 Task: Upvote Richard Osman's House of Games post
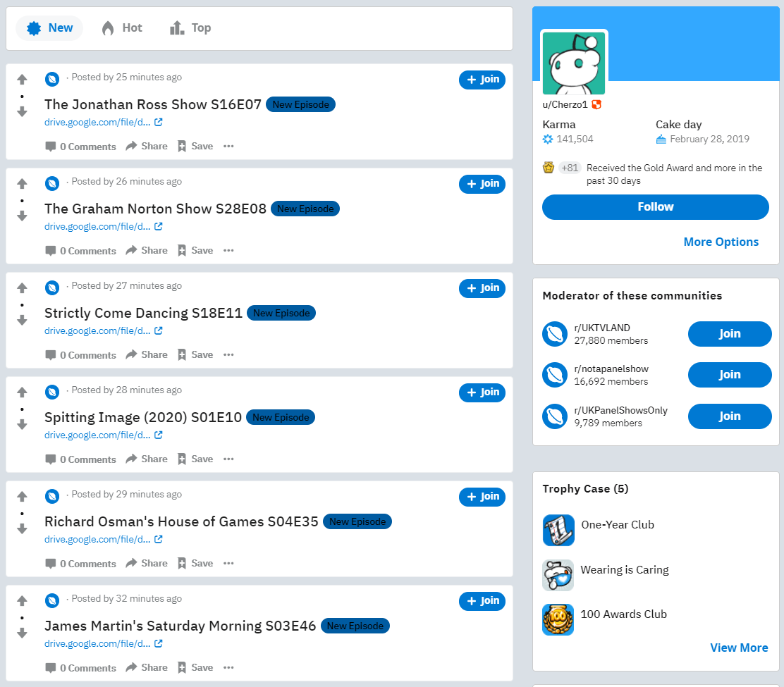[x=22, y=497]
